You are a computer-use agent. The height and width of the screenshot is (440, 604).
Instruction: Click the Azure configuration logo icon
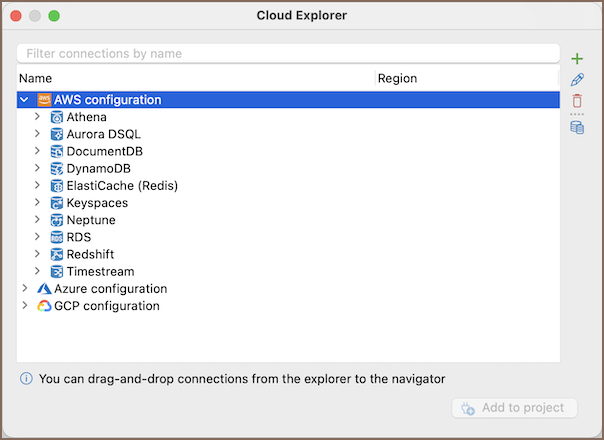coord(43,289)
